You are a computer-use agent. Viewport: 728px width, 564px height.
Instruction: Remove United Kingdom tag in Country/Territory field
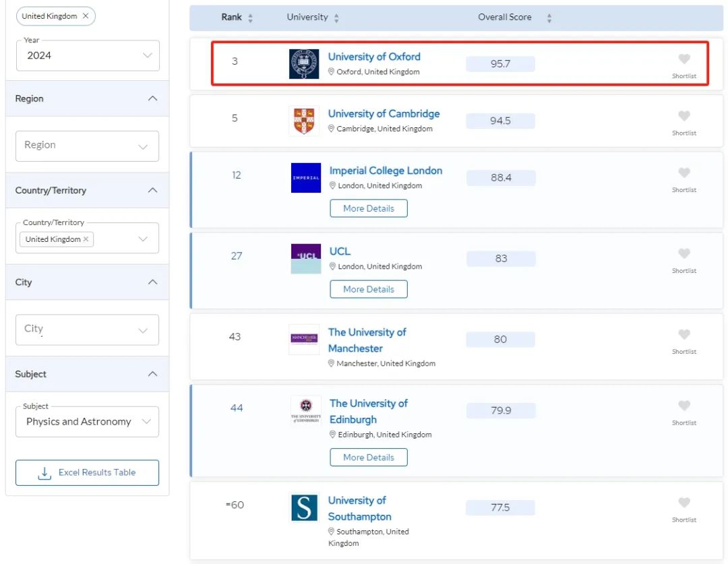[86, 239]
